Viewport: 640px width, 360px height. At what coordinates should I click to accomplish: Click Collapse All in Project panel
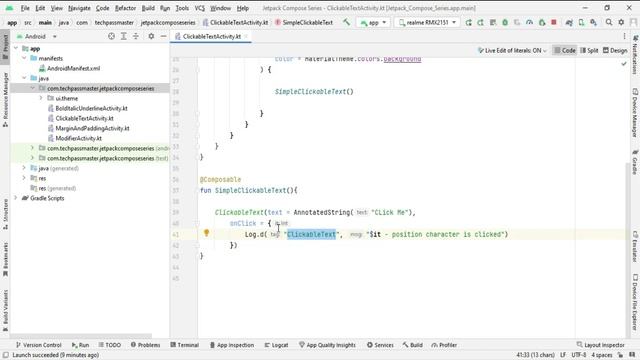tap(136, 36)
